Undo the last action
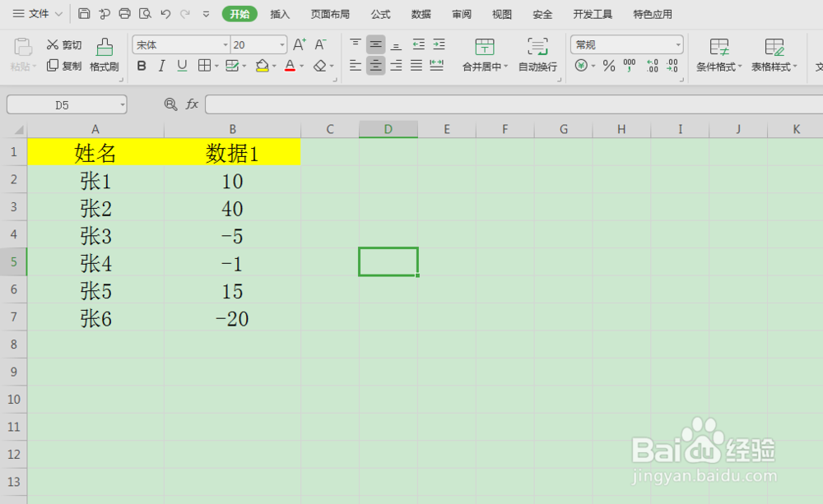Screen dimensions: 823x504 (x=165, y=14)
